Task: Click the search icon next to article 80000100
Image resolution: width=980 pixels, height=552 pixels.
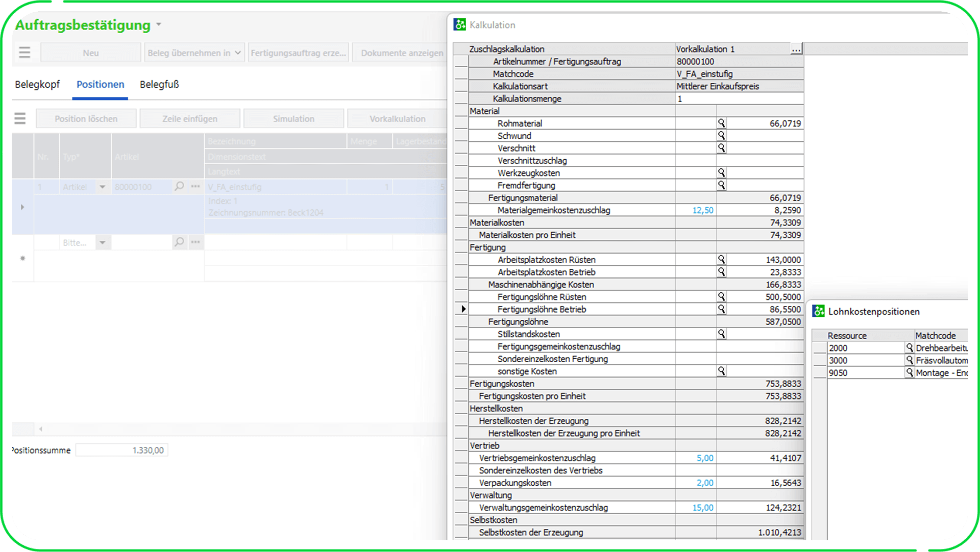Action: [179, 186]
